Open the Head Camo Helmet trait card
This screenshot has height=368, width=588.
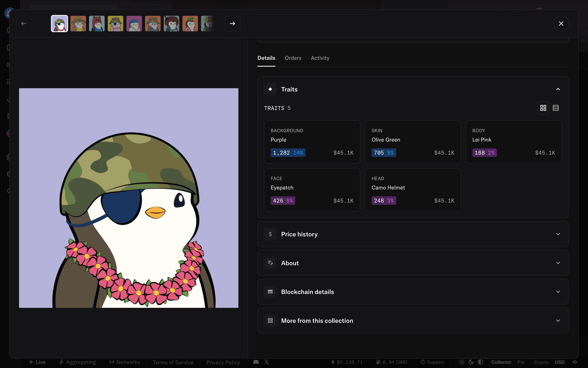click(x=413, y=190)
